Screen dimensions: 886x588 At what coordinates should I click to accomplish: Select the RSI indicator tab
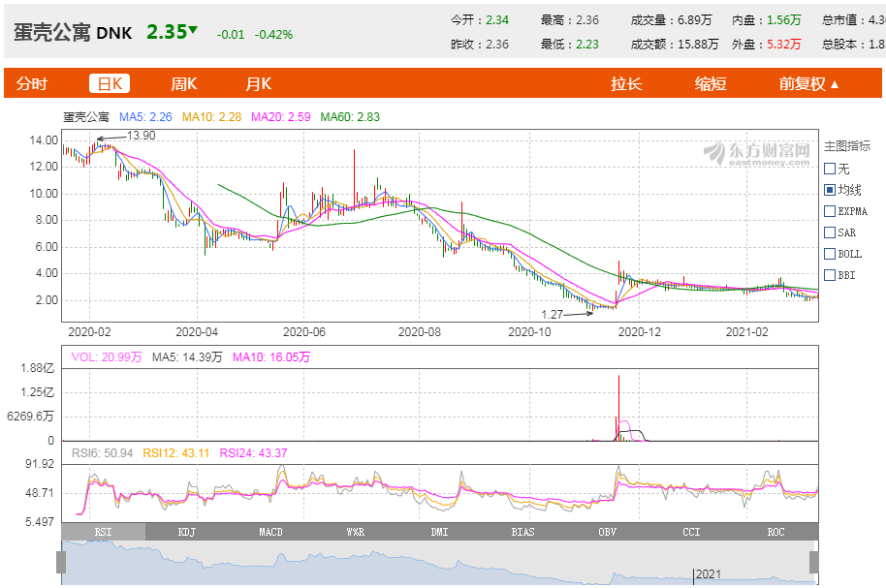pyautogui.click(x=103, y=532)
